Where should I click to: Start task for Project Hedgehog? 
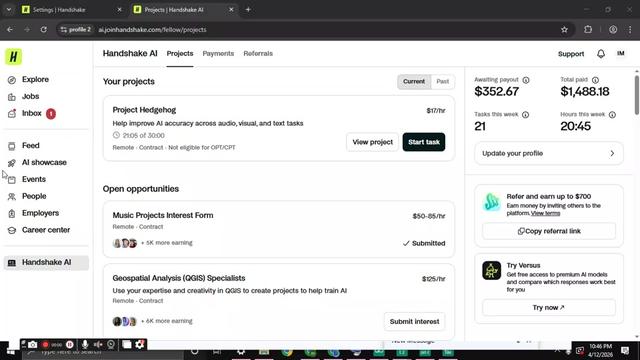tap(424, 142)
